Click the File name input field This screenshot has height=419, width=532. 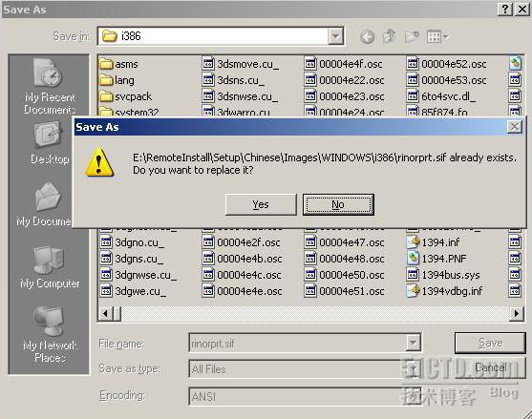(298, 343)
